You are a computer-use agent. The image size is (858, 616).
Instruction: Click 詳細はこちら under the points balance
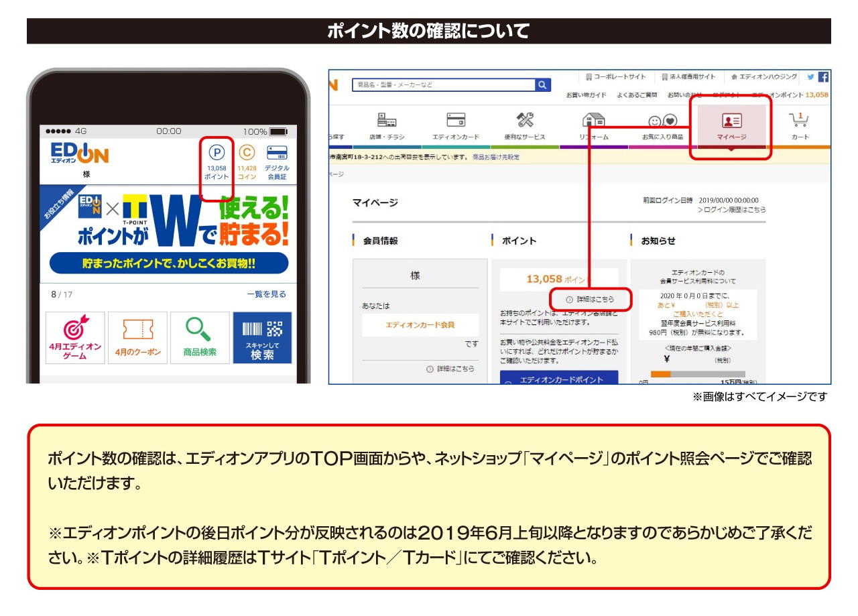point(590,300)
